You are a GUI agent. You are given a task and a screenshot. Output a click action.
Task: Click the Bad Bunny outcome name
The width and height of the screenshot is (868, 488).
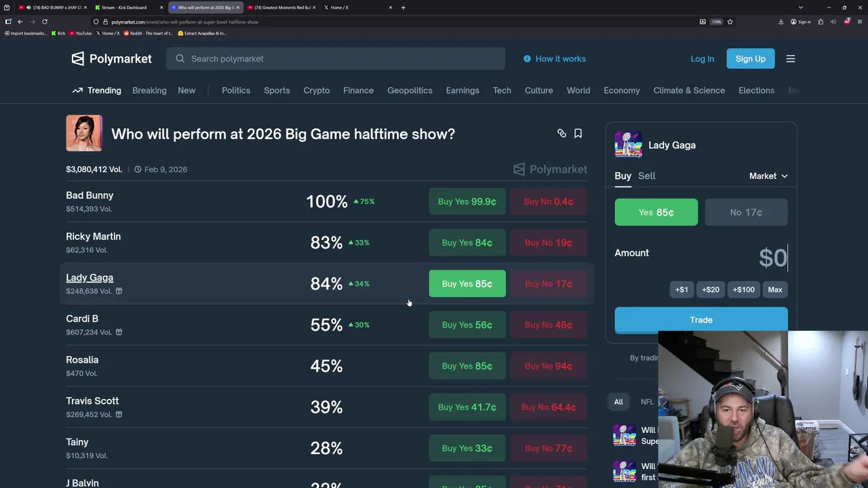pyautogui.click(x=90, y=195)
